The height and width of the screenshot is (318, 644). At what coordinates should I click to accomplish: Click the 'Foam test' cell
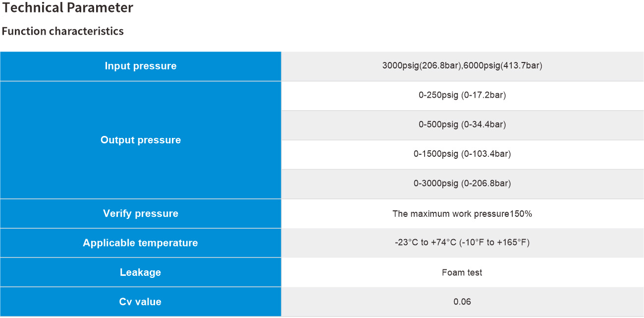[x=462, y=272]
